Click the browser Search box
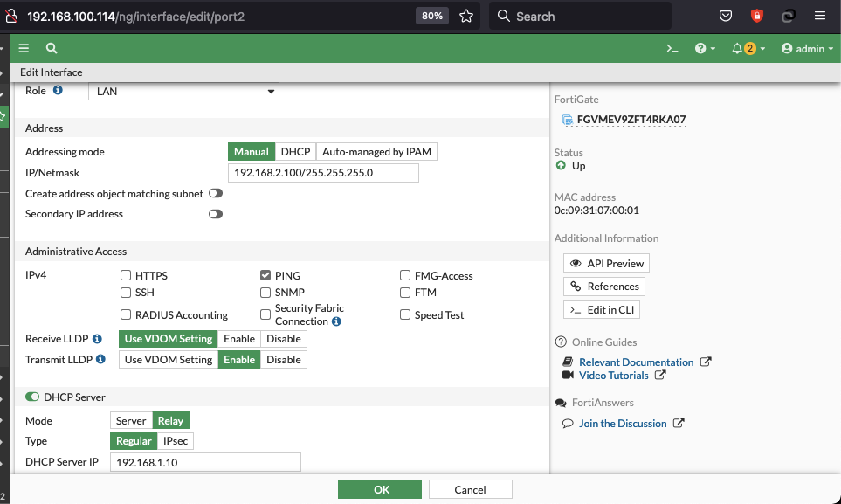The width and height of the screenshot is (841, 504). tap(580, 16)
